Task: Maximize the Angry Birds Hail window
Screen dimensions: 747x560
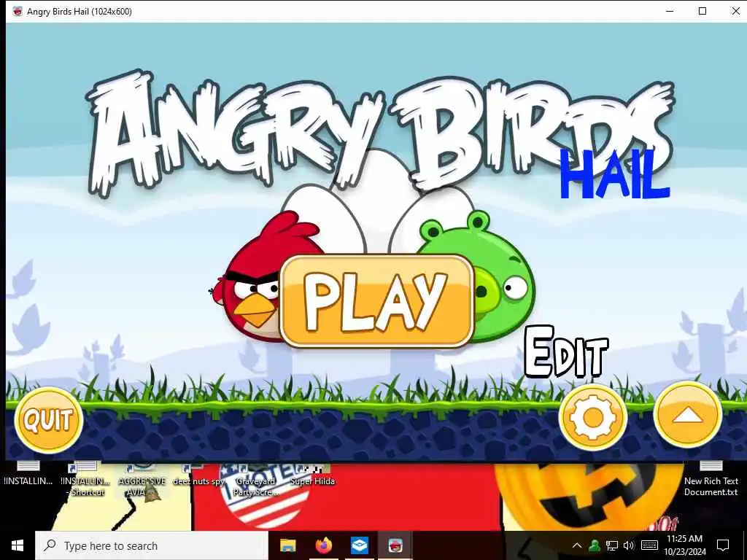Action: coord(703,11)
